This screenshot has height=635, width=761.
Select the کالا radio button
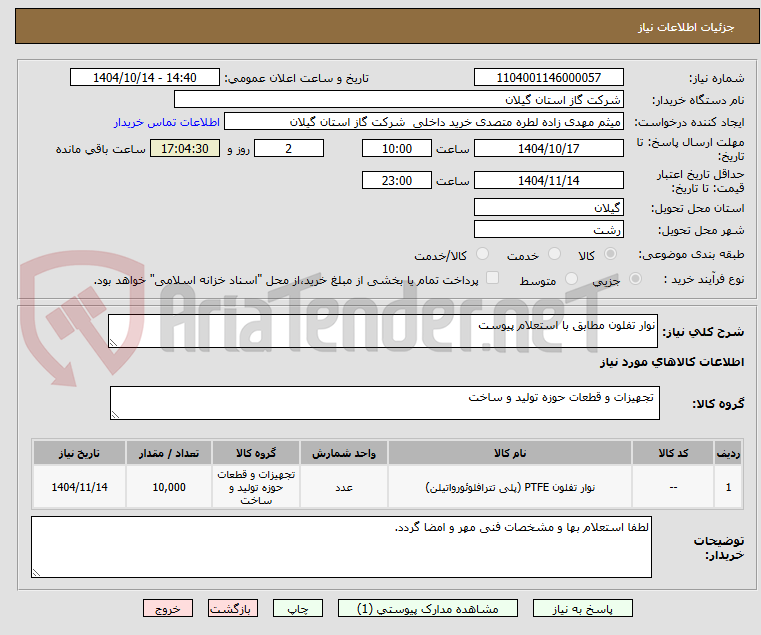click(611, 254)
